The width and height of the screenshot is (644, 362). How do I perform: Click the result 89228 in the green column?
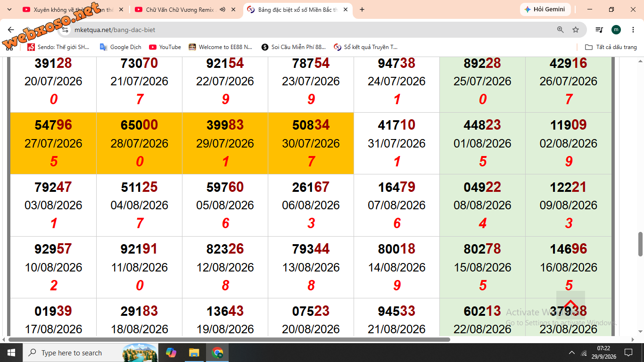coord(482,63)
